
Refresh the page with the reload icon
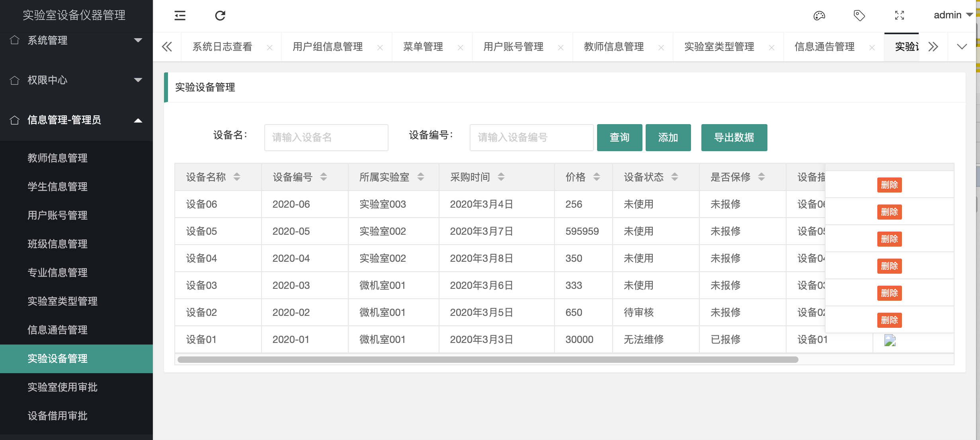(x=221, y=16)
